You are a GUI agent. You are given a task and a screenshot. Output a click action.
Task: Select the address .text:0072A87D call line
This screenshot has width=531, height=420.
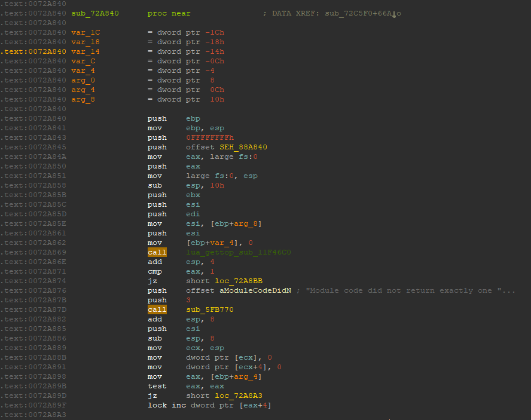[x=33, y=309]
